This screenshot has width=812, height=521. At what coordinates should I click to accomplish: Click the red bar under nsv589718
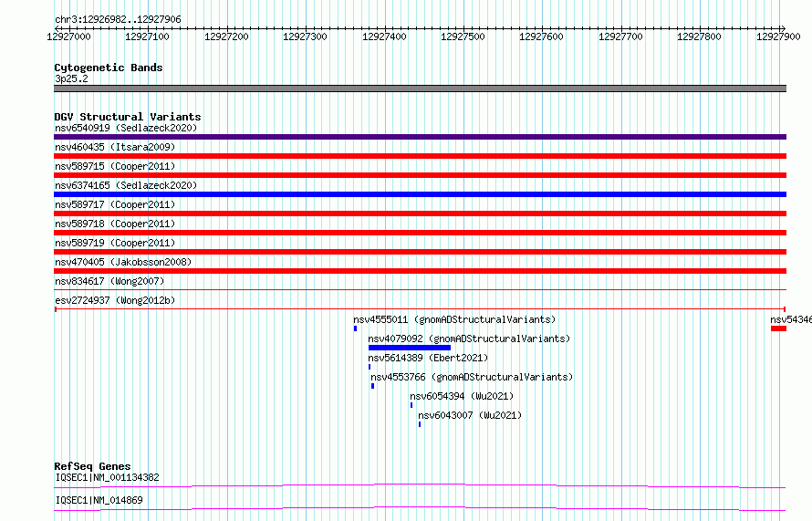pos(420,233)
